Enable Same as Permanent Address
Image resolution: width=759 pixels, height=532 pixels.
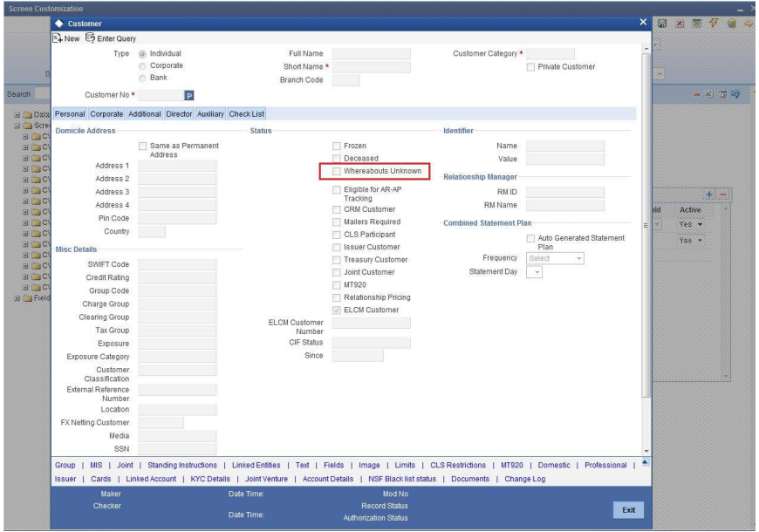142,147
